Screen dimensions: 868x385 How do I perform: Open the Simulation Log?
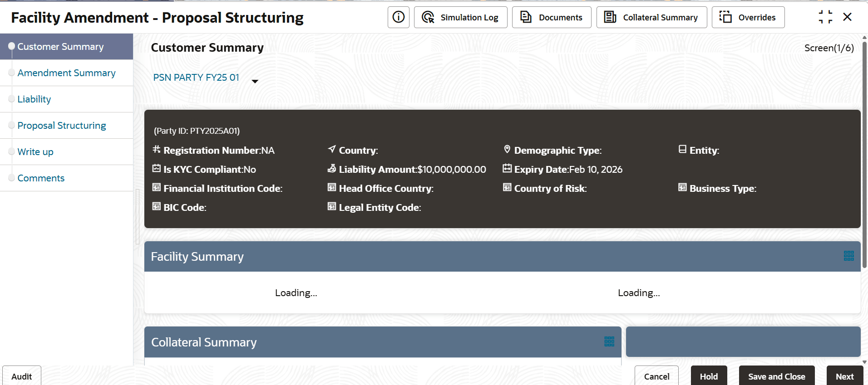(460, 17)
